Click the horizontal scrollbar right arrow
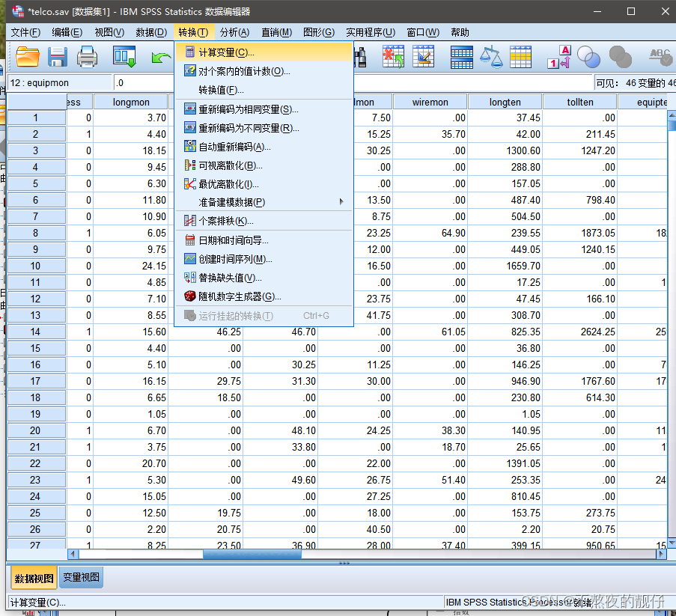This screenshot has width=676, height=616. [x=661, y=554]
